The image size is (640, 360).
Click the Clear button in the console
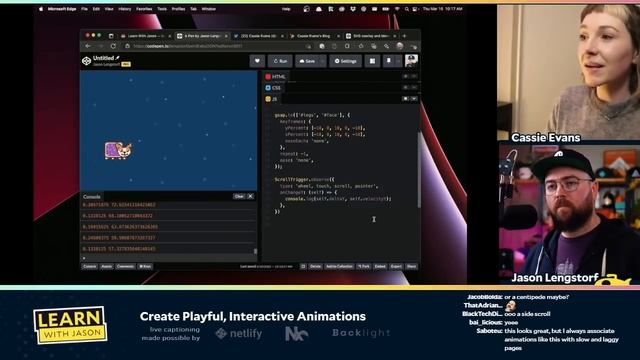239,196
